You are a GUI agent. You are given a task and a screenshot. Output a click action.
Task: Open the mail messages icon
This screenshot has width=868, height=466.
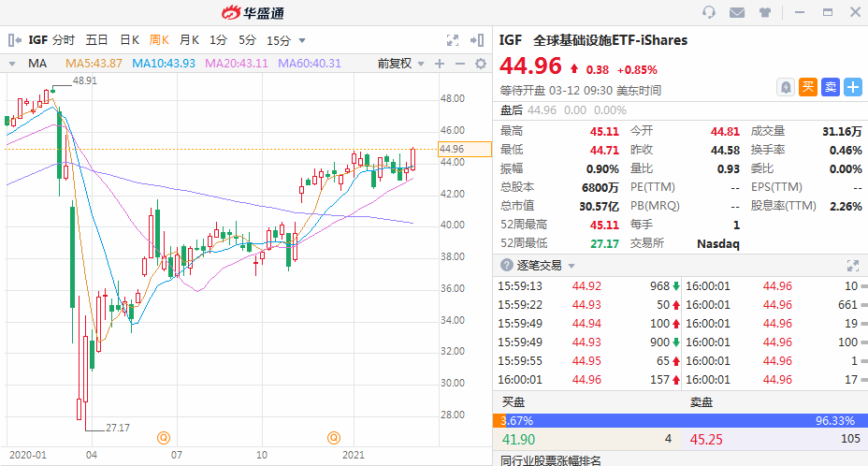pyautogui.click(x=737, y=12)
